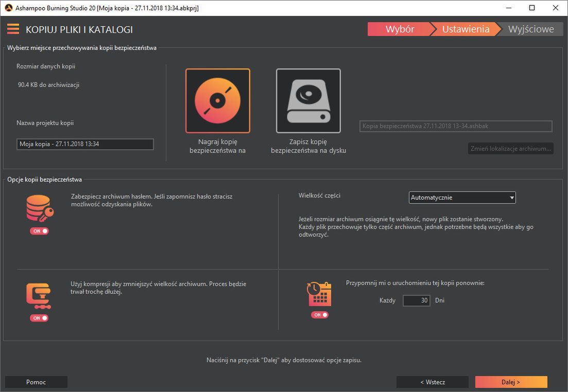Click the reminder days field showing 30
Viewport: 568px width, 392px height.
tap(416, 300)
